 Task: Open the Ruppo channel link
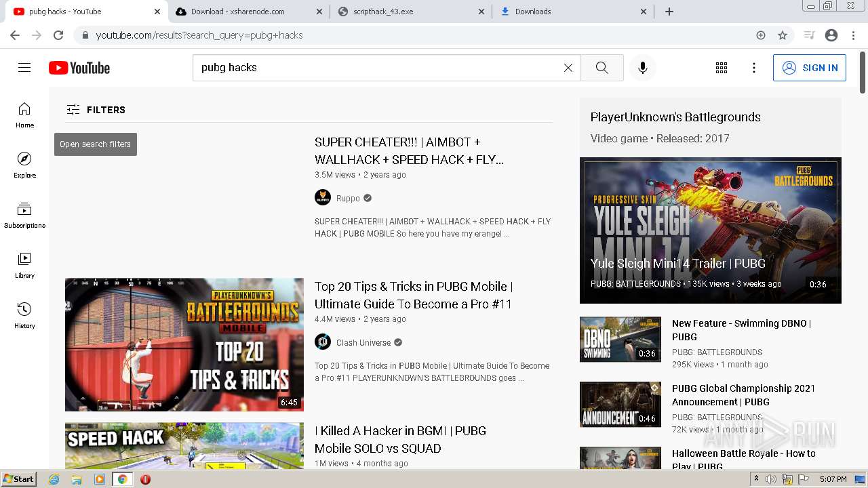pyautogui.click(x=348, y=199)
